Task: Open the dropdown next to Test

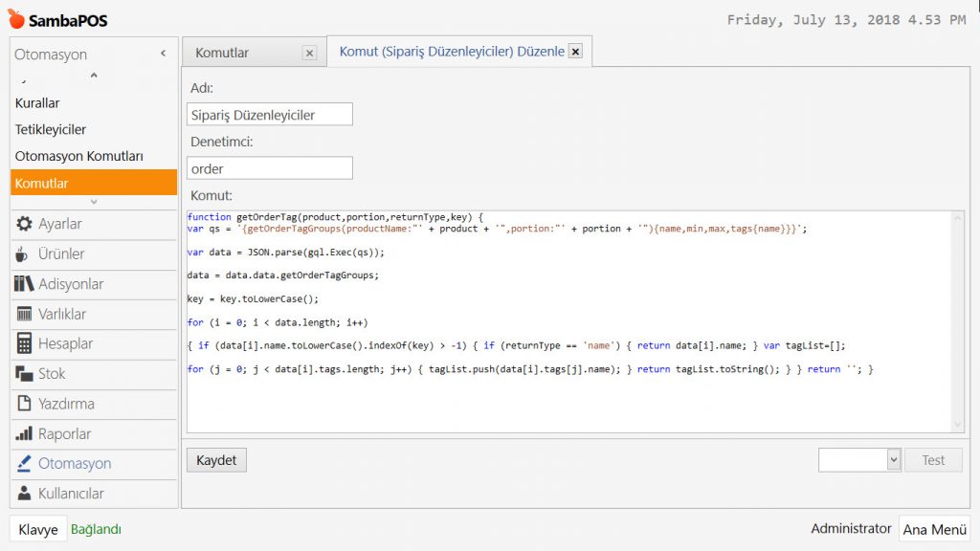Action: click(x=893, y=460)
